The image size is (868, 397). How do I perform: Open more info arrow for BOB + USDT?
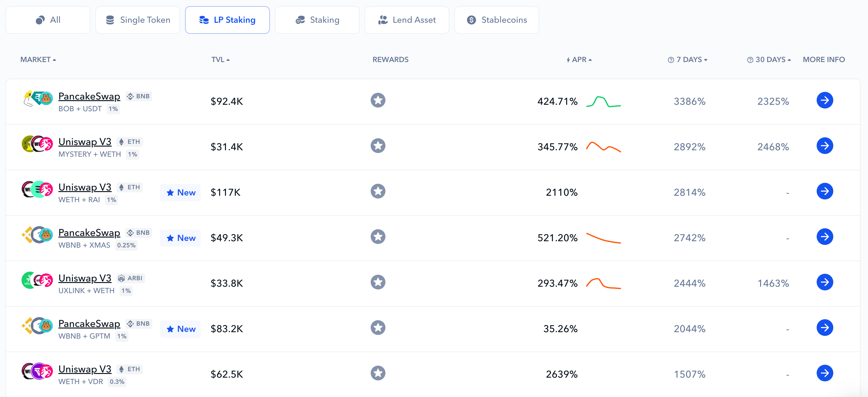[x=825, y=100]
